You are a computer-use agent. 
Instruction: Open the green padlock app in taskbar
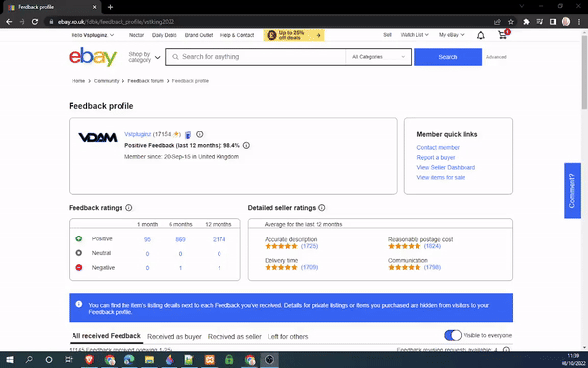pyautogui.click(x=229, y=360)
